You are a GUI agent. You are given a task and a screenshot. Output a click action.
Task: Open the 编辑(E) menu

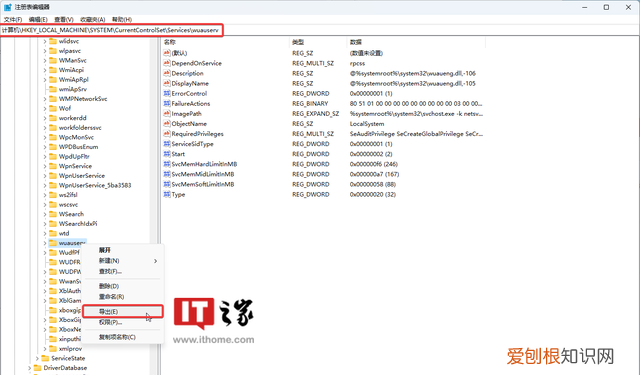click(38, 20)
